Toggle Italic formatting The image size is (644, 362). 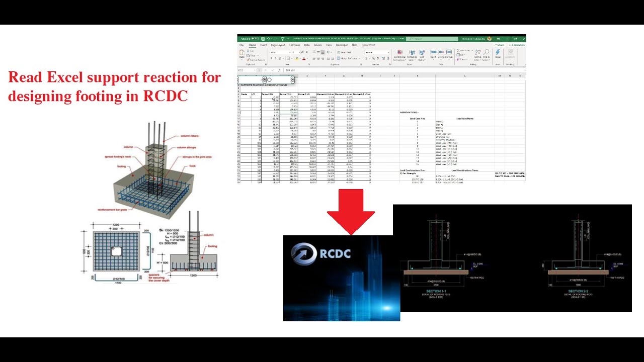275,58
